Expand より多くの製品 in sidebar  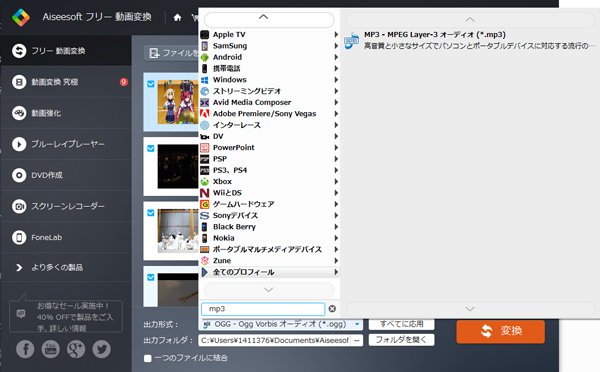tap(66, 267)
